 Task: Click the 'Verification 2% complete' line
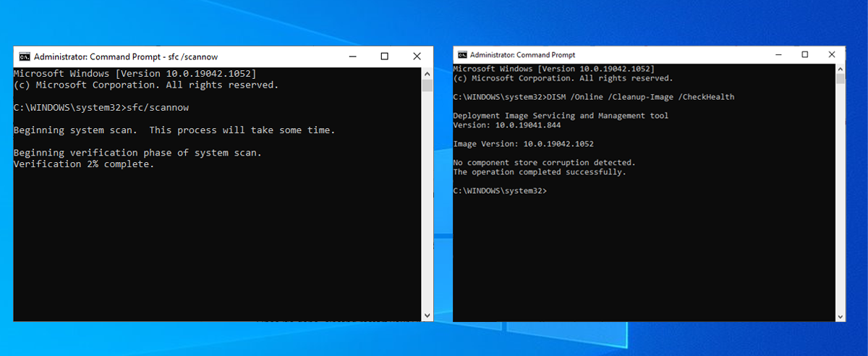[84, 164]
